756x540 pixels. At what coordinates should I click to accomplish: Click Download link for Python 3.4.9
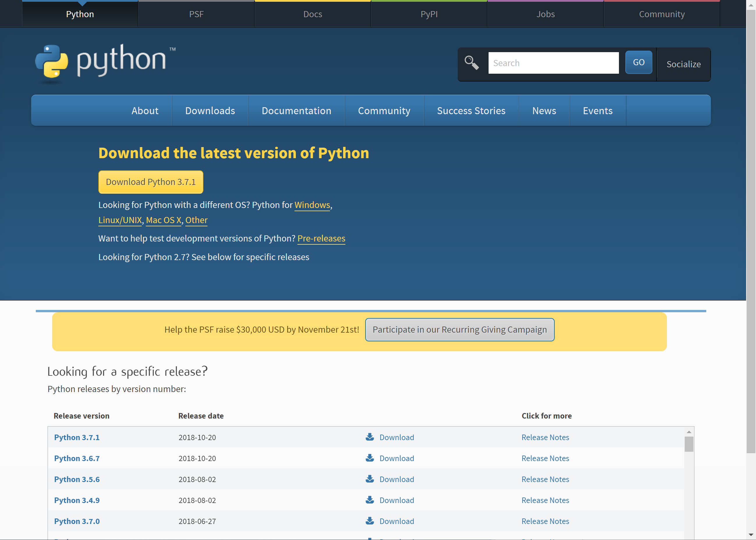(397, 500)
